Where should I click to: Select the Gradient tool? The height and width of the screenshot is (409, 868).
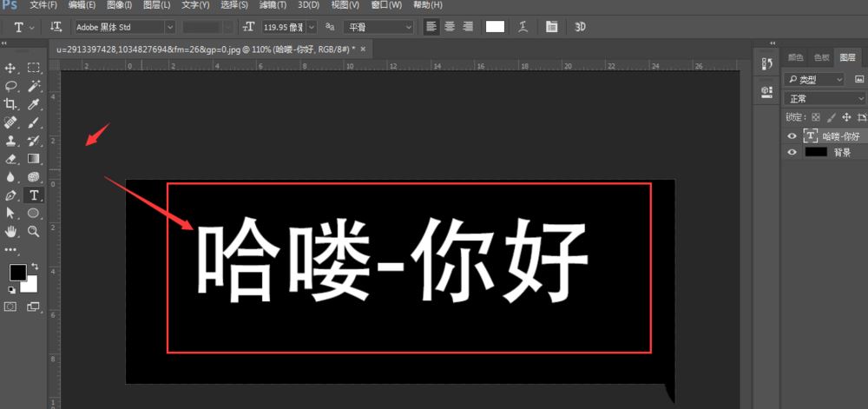click(x=34, y=159)
